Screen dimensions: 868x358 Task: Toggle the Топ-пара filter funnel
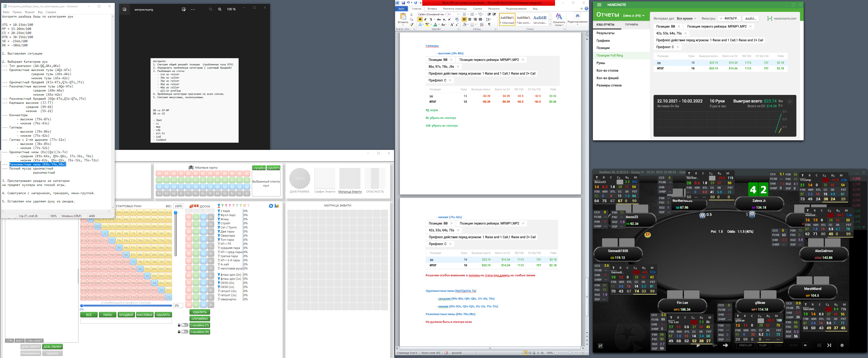click(x=219, y=240)
